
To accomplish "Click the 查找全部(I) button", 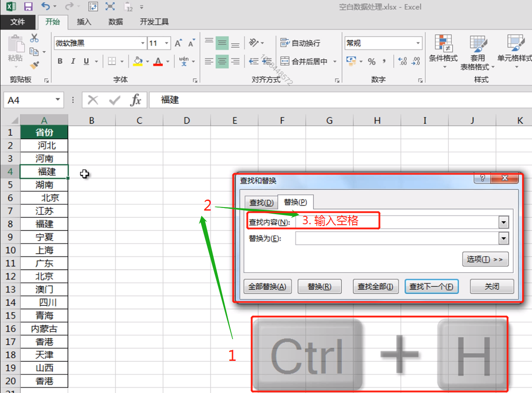I will (x=376, y=286).
